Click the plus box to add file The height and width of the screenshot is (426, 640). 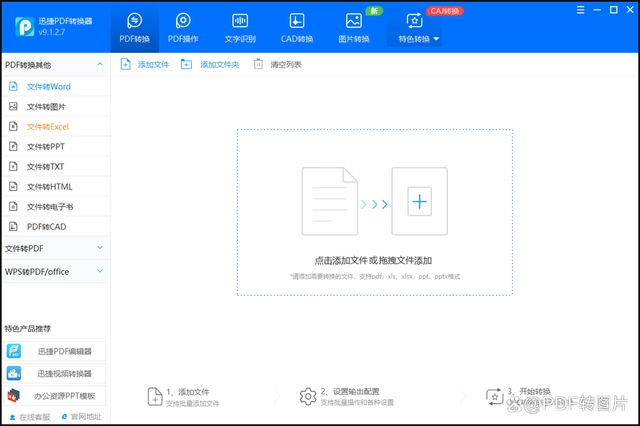419,201
